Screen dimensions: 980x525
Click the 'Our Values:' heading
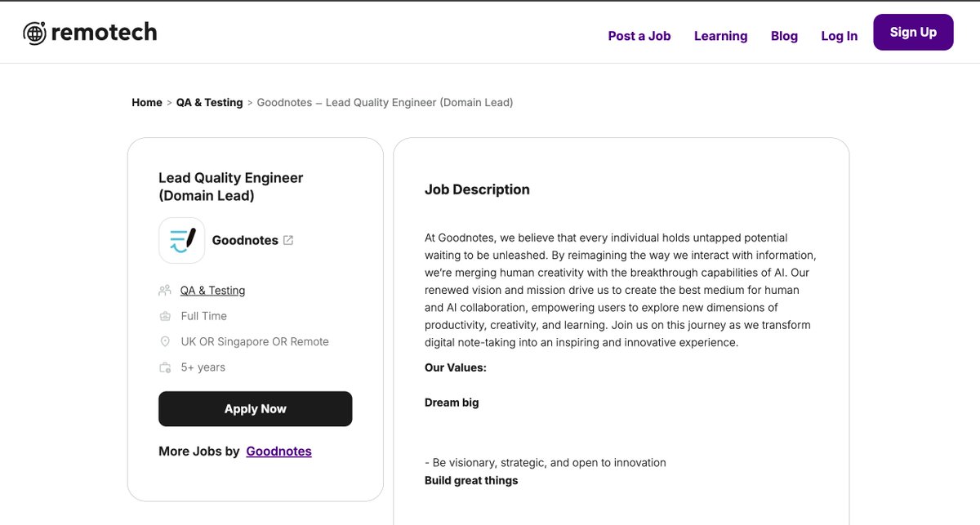click(x=456, y=367)
